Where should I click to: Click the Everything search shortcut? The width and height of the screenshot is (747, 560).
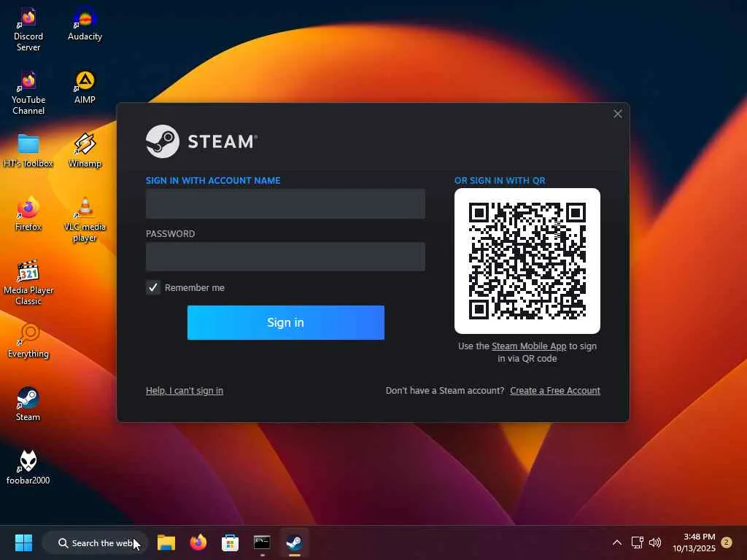(28, 341)
